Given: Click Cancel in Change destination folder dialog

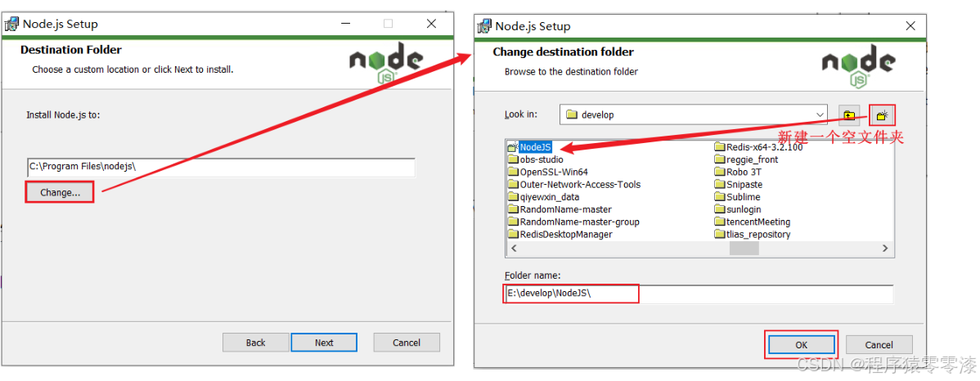Looking at the screenshot, I should (x=879, y=345).
